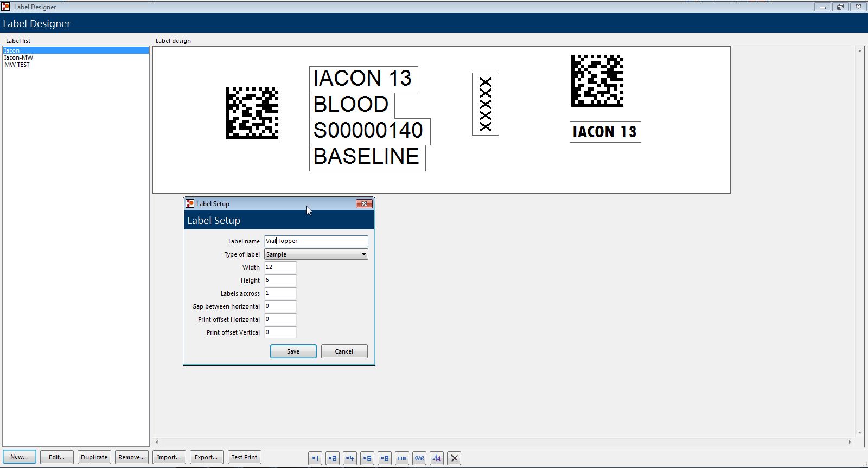Select the IACON 13 text box at top

pos(363,79)
